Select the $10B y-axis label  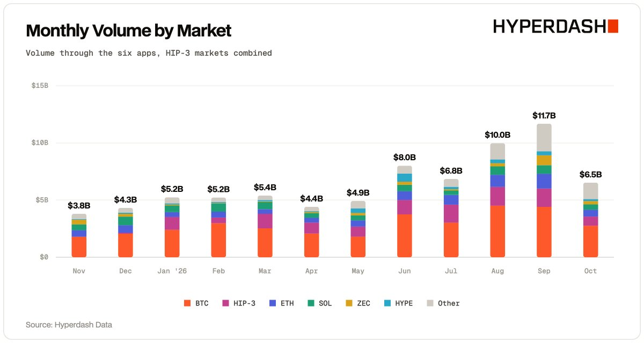(39, 143)
